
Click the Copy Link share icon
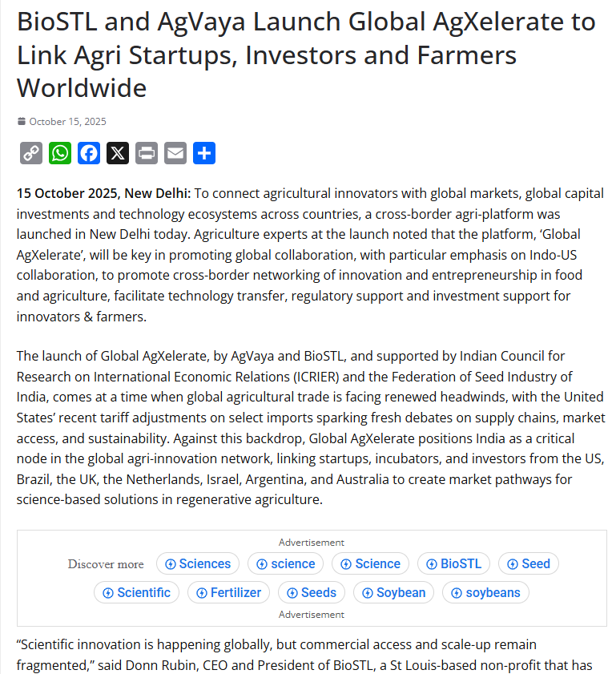pyautogui.click(x=31, y=153)
